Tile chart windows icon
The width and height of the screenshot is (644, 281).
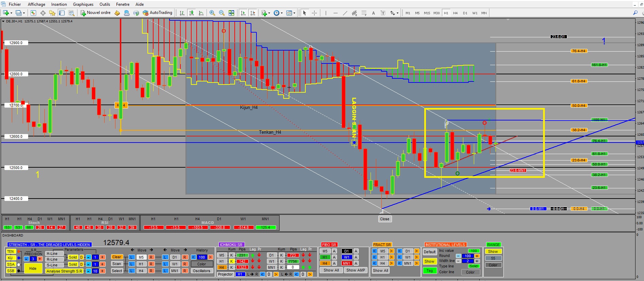[x=231, y=13]
